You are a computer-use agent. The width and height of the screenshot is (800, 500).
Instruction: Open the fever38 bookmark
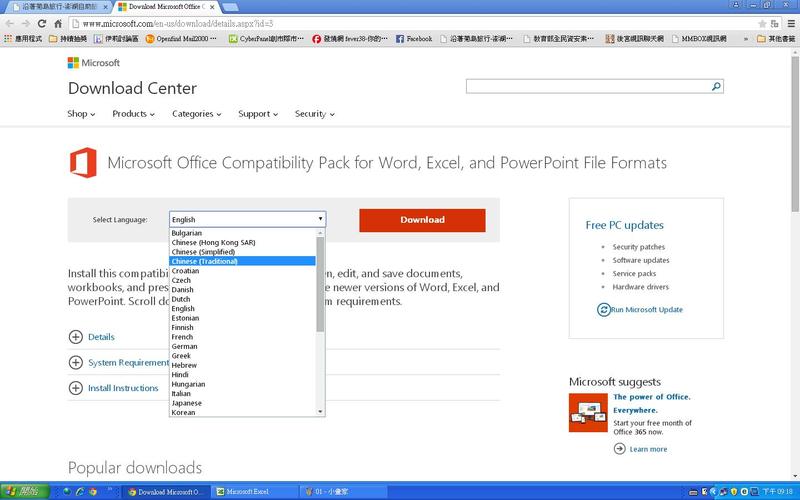point(350,38)
